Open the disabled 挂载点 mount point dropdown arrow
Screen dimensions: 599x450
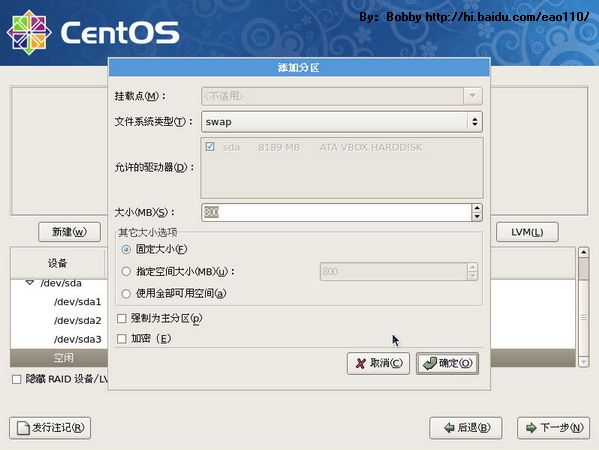pos(473,96)
